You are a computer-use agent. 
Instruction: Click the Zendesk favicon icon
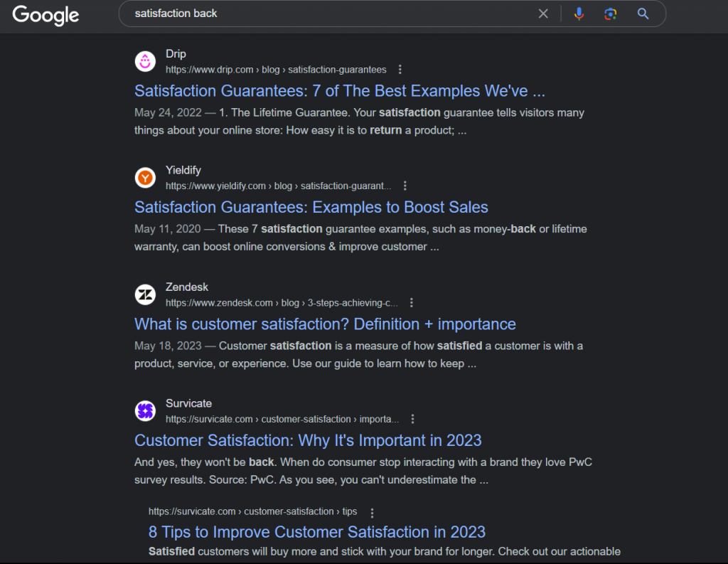[x=145, y=294]
